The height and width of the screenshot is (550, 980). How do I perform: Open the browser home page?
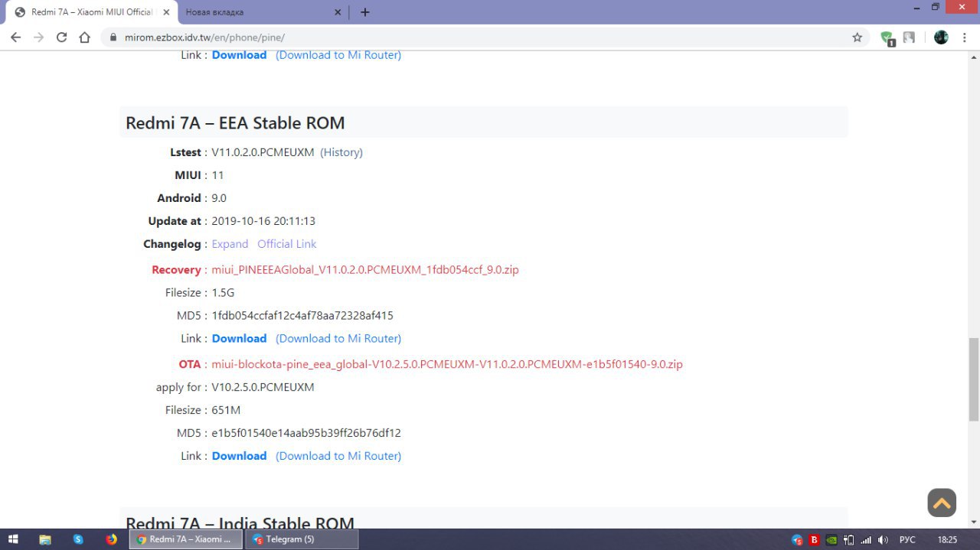coord(85,37)
